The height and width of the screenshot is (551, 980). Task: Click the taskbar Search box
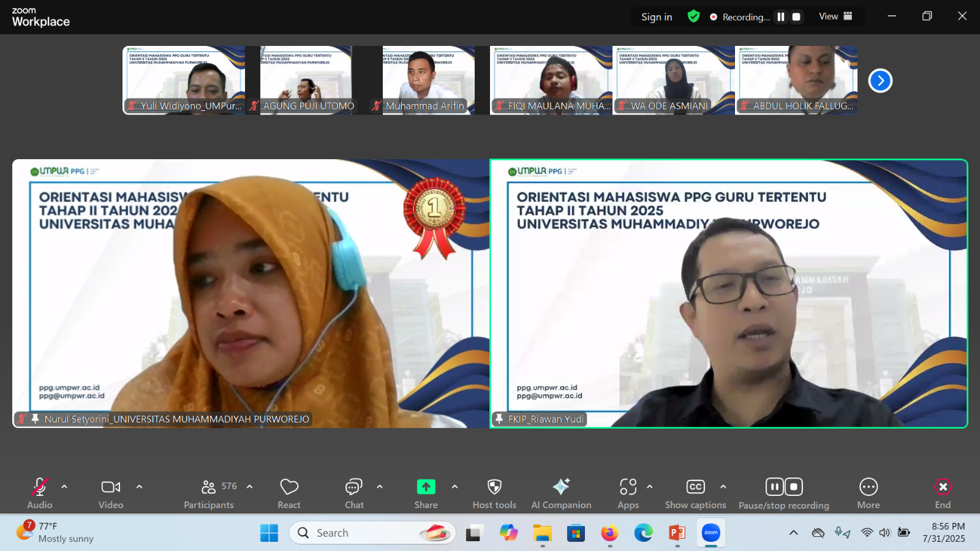(372, 533)
